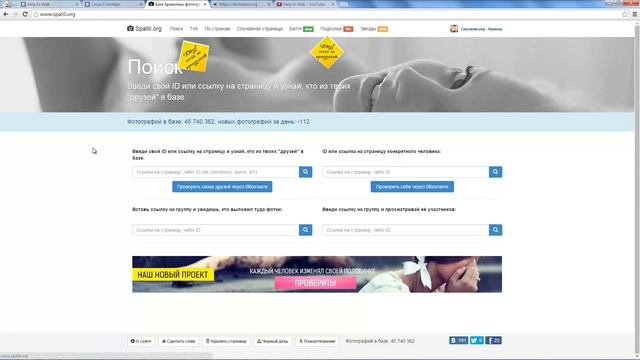This screenshot has height=360, width=640.
Task: Click search icon for group uploaders field
Action: tap(305, 230)
